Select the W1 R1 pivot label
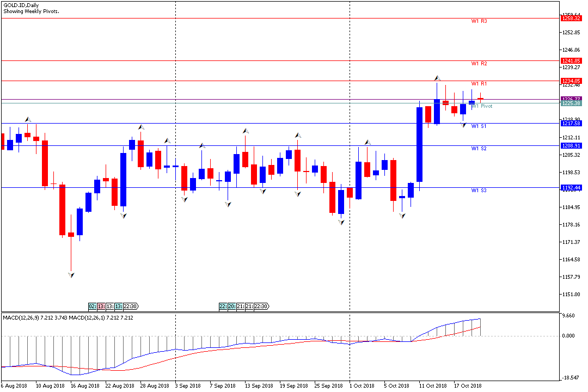Image resolution: width=588 pixels, height=392 pixels. click(479, 84)
